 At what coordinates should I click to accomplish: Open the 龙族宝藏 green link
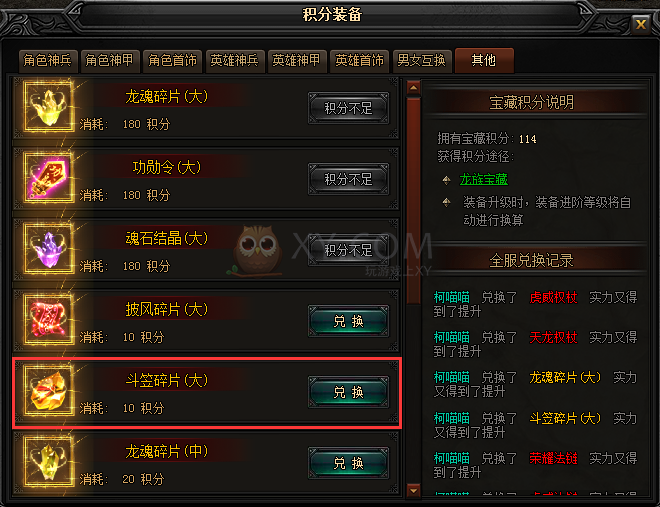coord(484,179)
